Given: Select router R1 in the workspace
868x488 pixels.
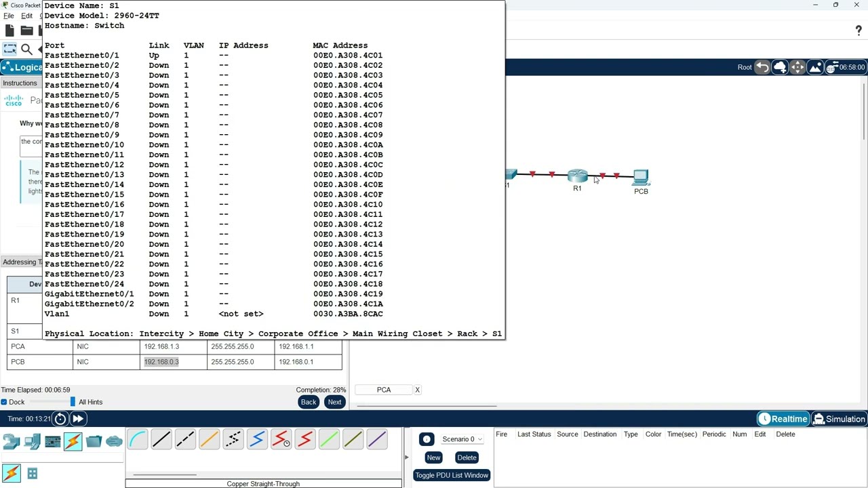Looking at the screenshot, I should point(577,176).
